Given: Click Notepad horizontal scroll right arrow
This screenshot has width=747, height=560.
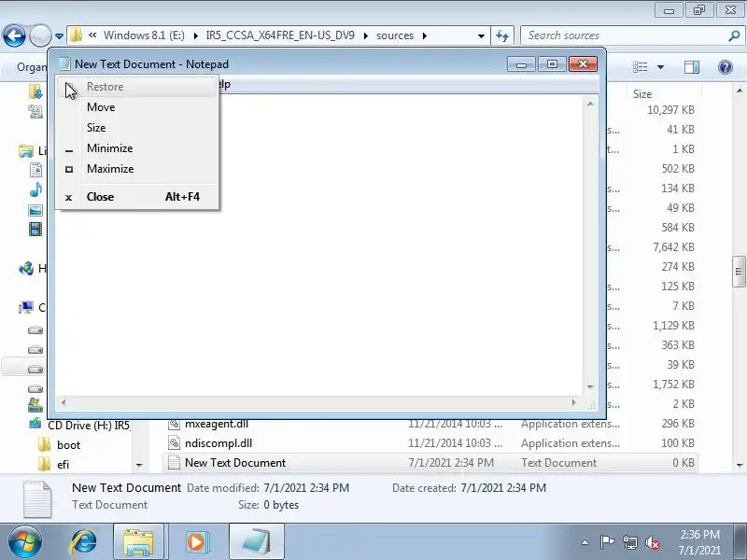Looking at the screenshot, I should pyautogui.click(x=574, y=403).
